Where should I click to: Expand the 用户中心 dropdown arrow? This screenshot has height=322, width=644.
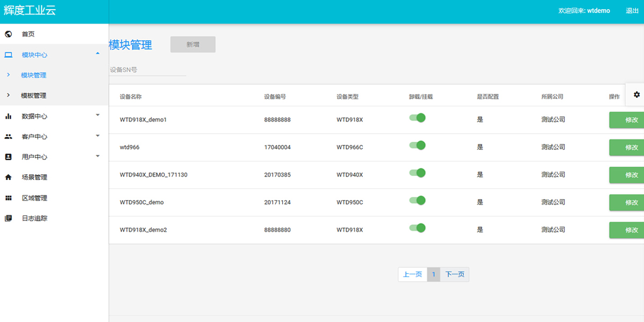point(97,156)
